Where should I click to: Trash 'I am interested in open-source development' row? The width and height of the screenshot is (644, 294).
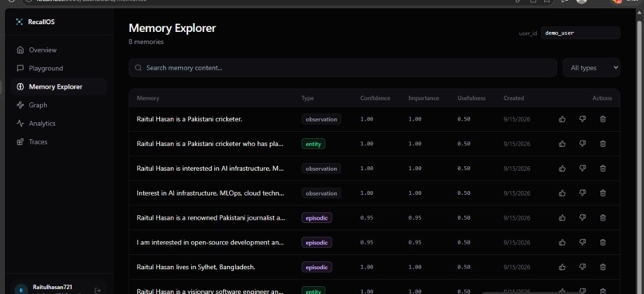coord(602,242)
